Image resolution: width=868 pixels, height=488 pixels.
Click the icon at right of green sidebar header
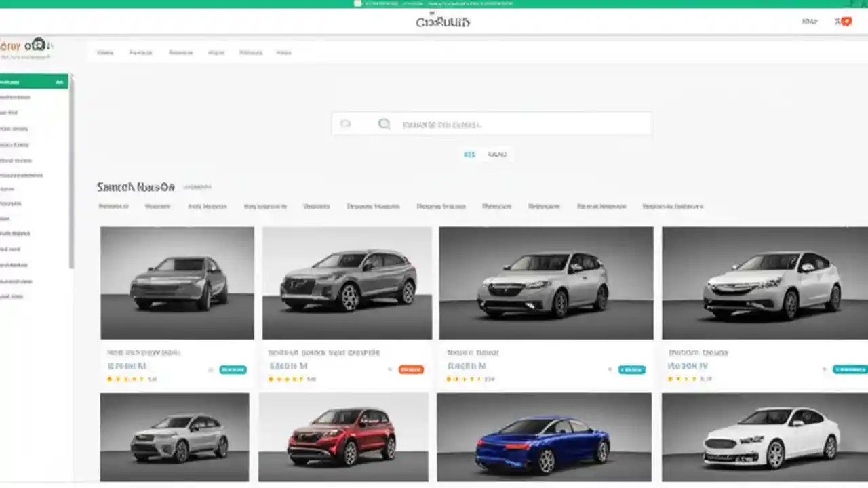(x=60, y=81)
